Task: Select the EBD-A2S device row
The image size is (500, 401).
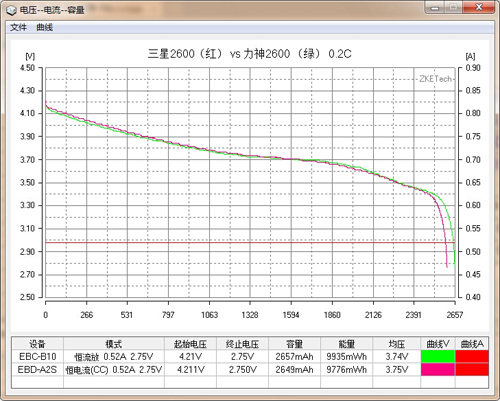Action: [250, 369]
